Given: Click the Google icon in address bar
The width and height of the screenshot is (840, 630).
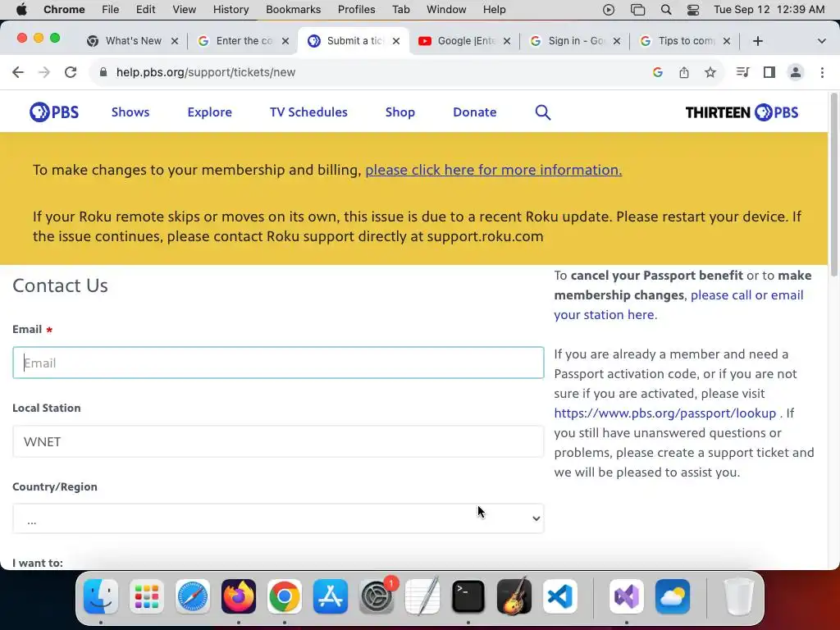Looking at the screenshot, I should point(658,72).
